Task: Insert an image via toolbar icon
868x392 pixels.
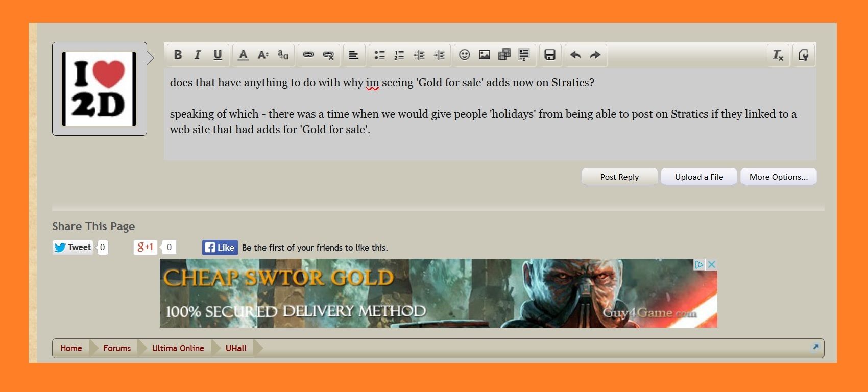Action: click(x=485, y=55)
